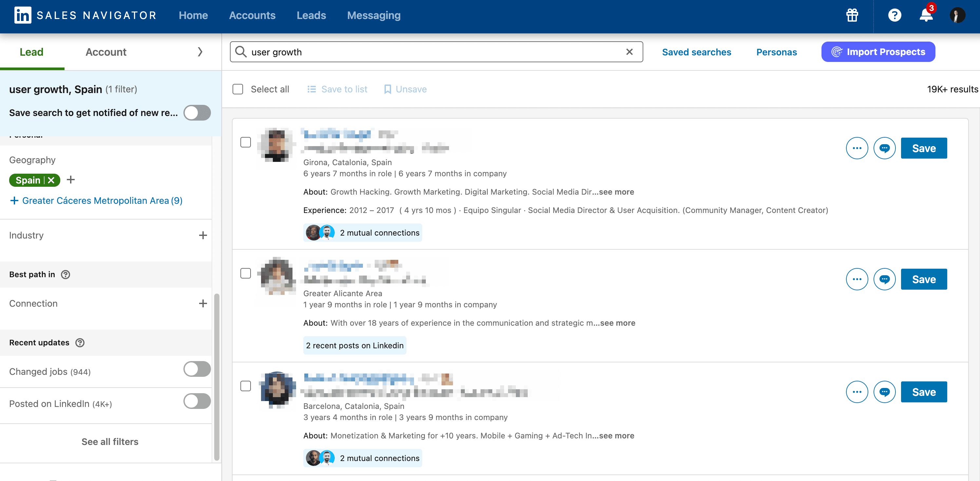Viewport: 980px width, 481px height.
Task: Check the Barcelona lead checkbox
Action: coord(246,386)
